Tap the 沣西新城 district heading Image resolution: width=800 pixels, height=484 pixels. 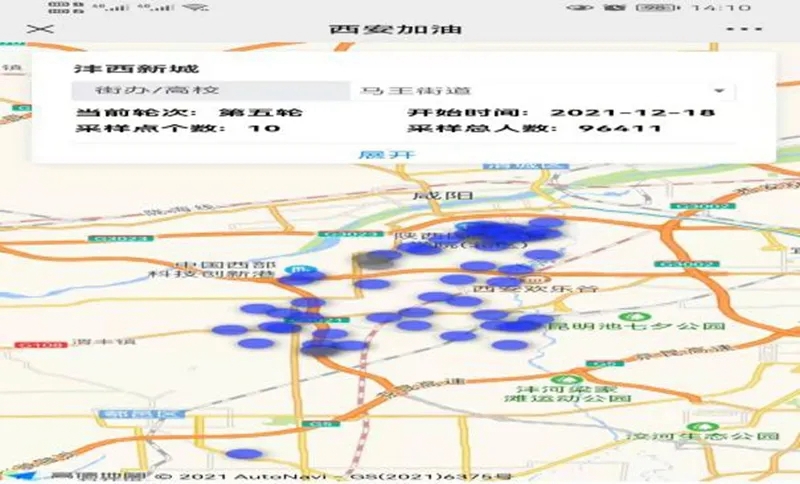pyautogui.click(x=136, y=70)
